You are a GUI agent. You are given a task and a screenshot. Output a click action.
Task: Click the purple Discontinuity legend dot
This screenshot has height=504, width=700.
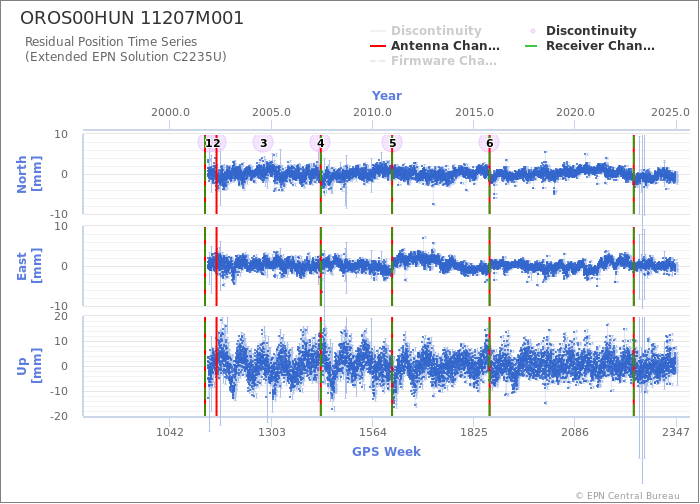533,31
